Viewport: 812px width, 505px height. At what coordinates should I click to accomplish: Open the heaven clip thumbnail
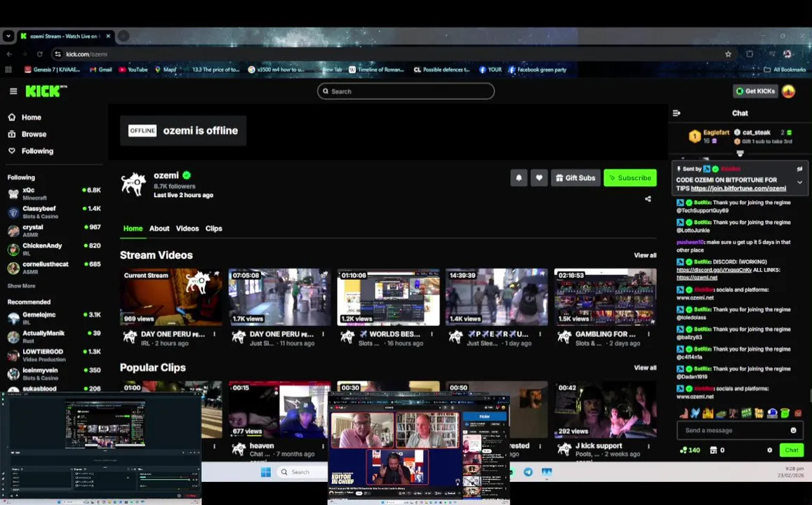pyautogui.click(x=279, y=410)
